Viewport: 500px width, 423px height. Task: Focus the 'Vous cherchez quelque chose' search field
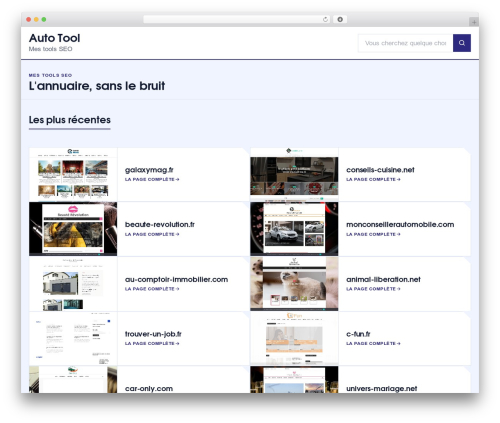(x=405, y=43)
